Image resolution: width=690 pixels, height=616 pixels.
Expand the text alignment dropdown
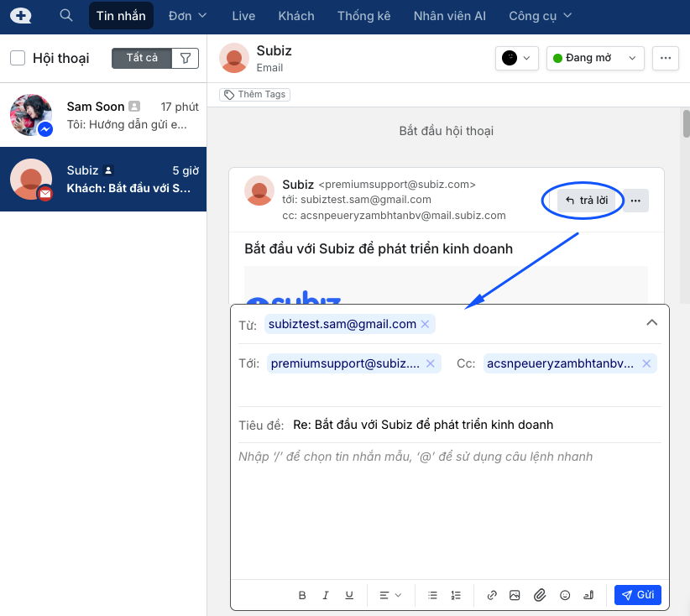(390, 595)
